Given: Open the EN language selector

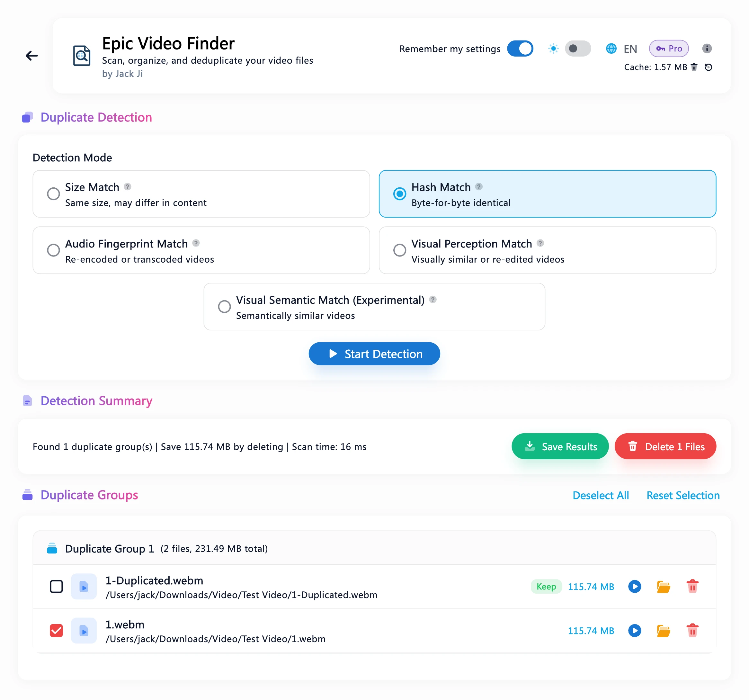Looking at the screenshot, I should 630,49.
